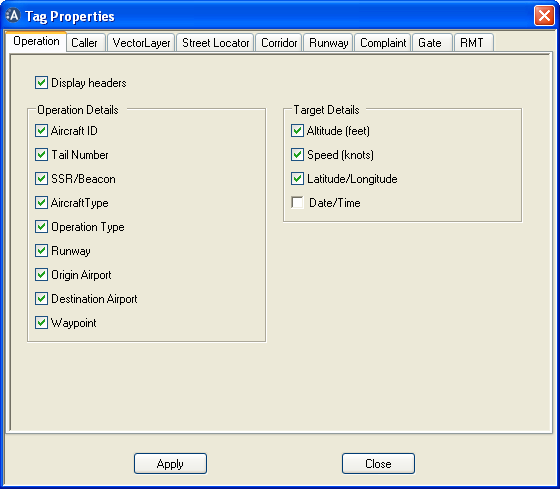The width and height of the screenshot is (560, 489).
Task: Toggle the Tail Number checkbox
Action: 41,155
